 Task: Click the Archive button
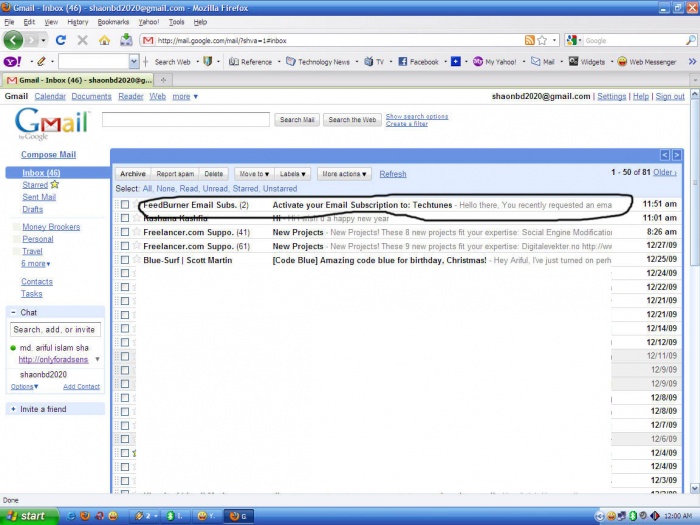133,174
